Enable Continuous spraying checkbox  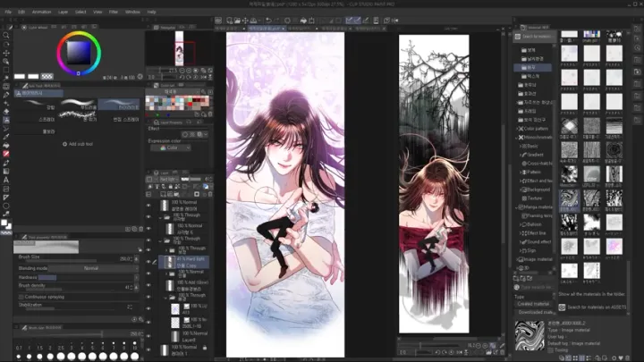tap(21, 297)
